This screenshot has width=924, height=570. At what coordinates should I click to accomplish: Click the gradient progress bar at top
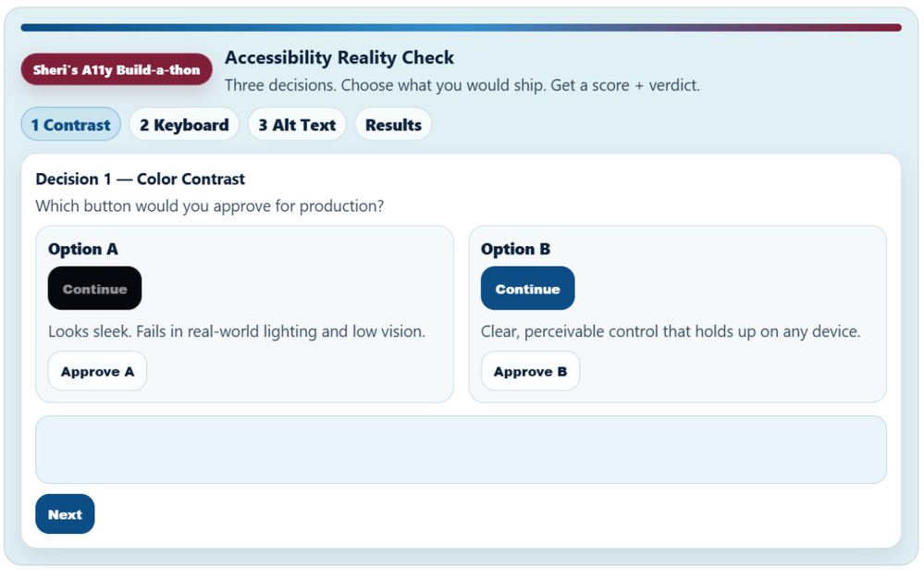(x=461, y=28)
